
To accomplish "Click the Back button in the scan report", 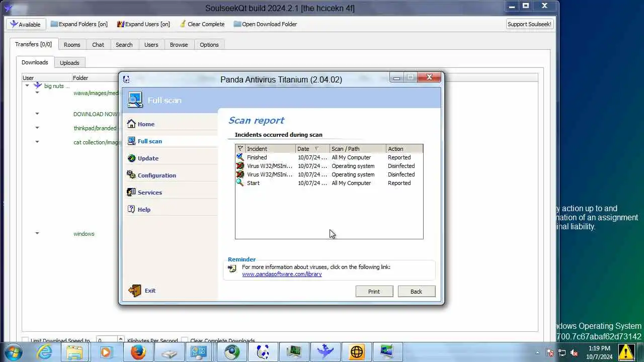I will tap(416, 292).
